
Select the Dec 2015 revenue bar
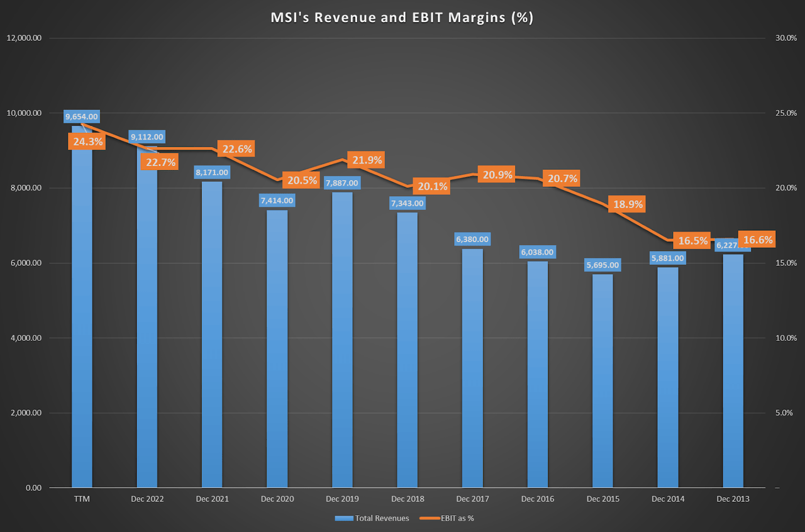[602, 384]
